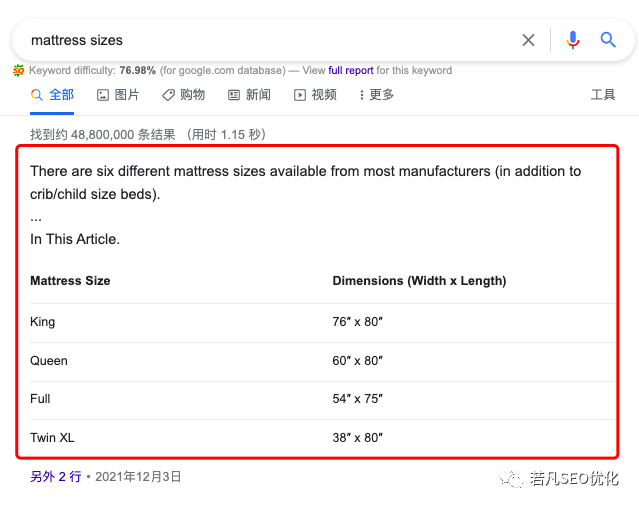Expand the 另外 2 行 table rows
Screen dimensions: 639x506
tap(55, 477)
